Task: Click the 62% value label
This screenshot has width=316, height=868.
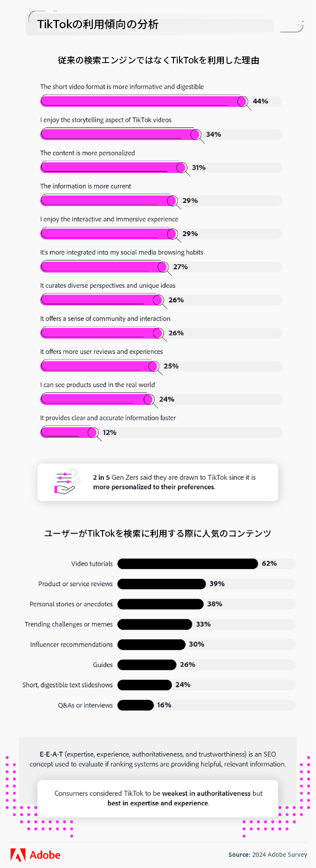Action: click(x=269, y=564)
